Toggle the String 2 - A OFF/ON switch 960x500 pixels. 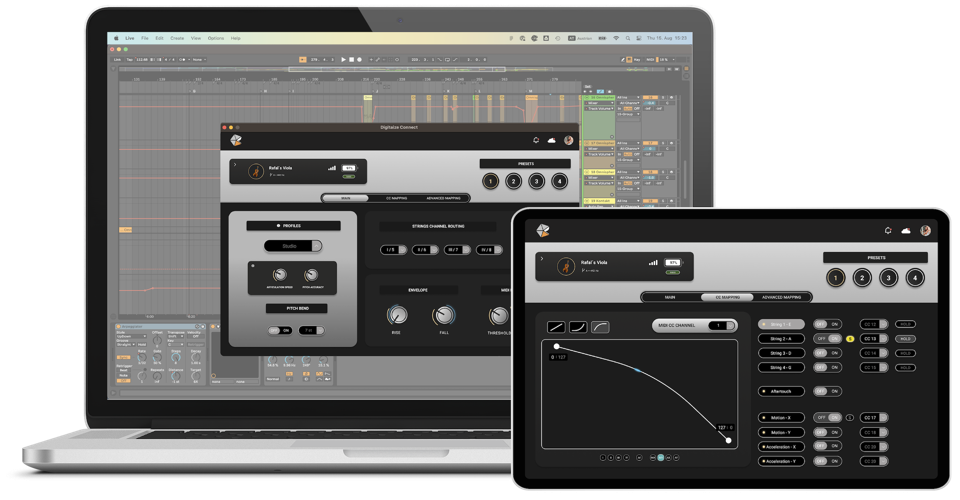point(826,339)
